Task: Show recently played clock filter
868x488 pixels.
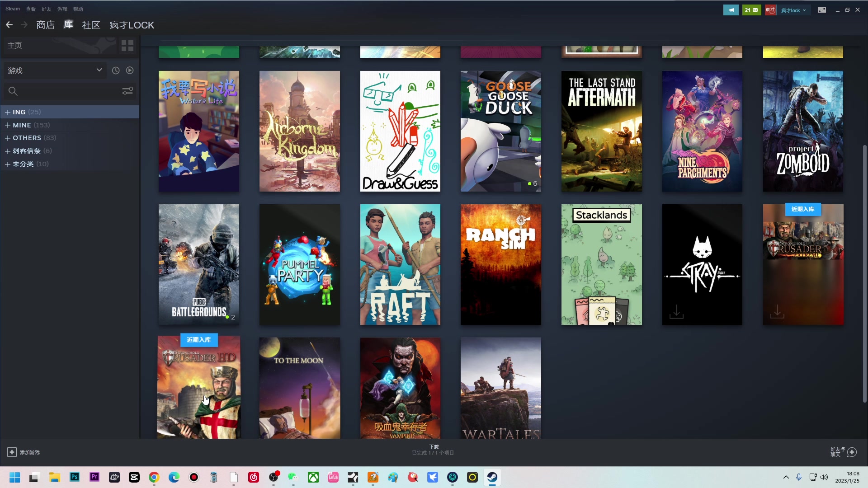Action: point(116,70)
